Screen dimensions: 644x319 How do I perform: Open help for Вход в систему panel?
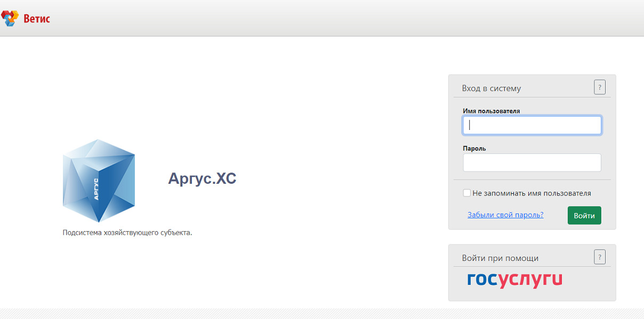(x=600, y=87)
